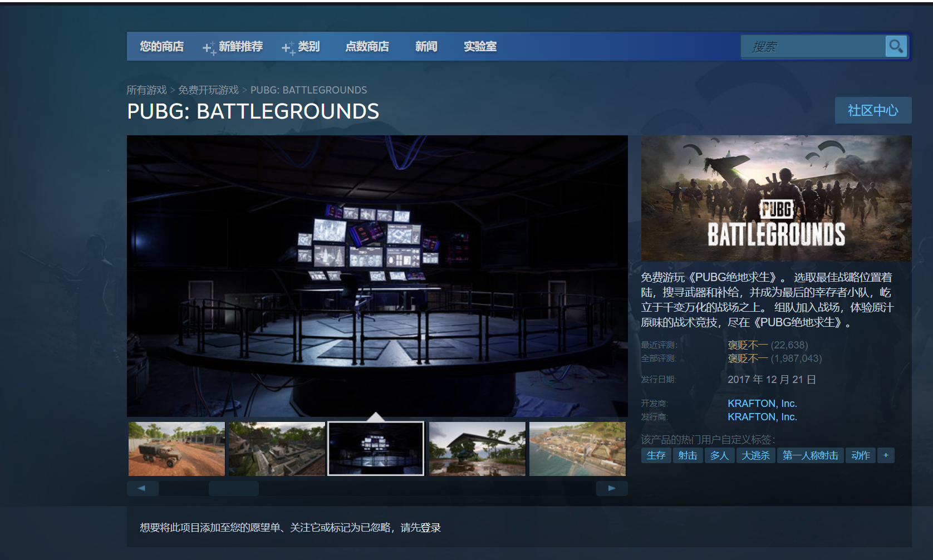The image size is (933, 560).
Task: Open the 新闻 tab
Action: point(426,46)
